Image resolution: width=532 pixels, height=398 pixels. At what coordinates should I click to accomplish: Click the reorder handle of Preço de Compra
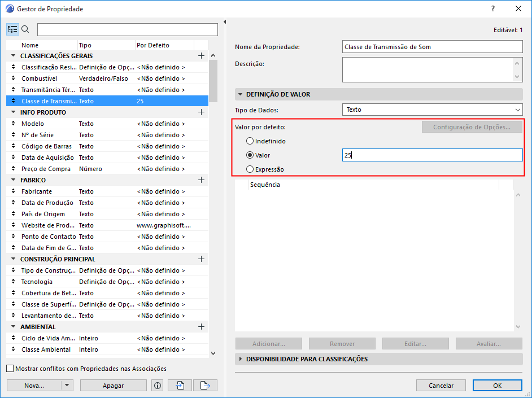coord(13,168)
